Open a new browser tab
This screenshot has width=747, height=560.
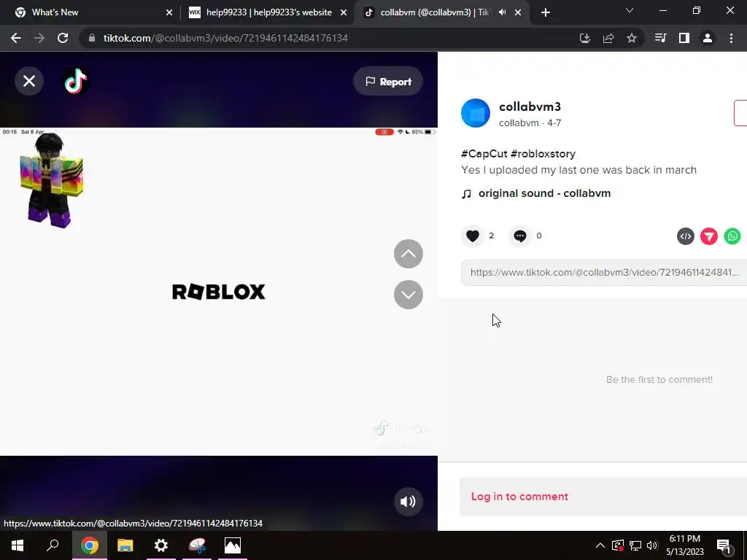546,12
